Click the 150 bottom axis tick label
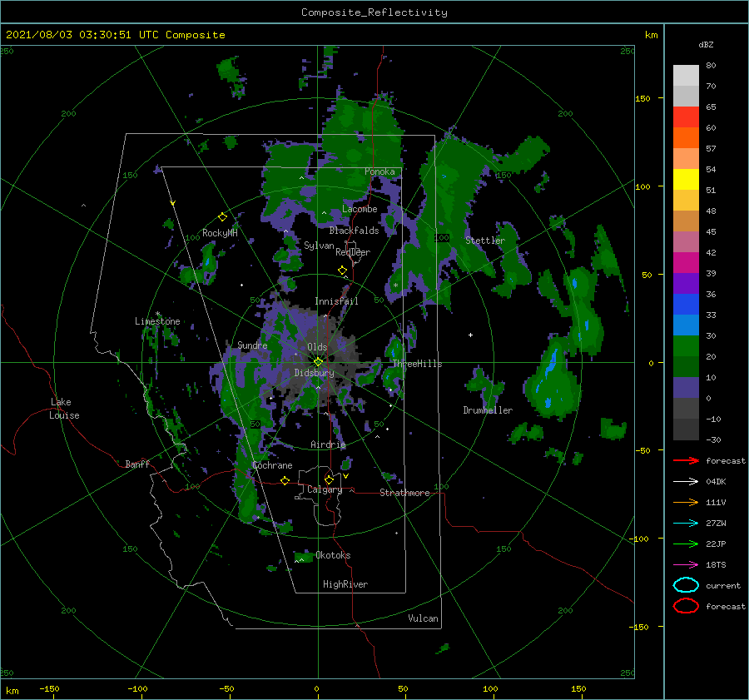 click(578, 688)
